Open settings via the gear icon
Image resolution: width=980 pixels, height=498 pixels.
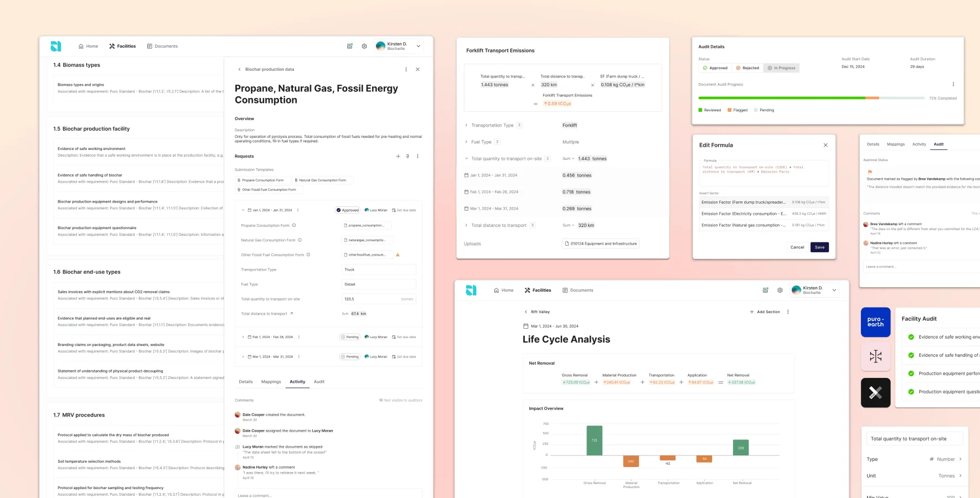pyautogui.click(x=364, y=46)
